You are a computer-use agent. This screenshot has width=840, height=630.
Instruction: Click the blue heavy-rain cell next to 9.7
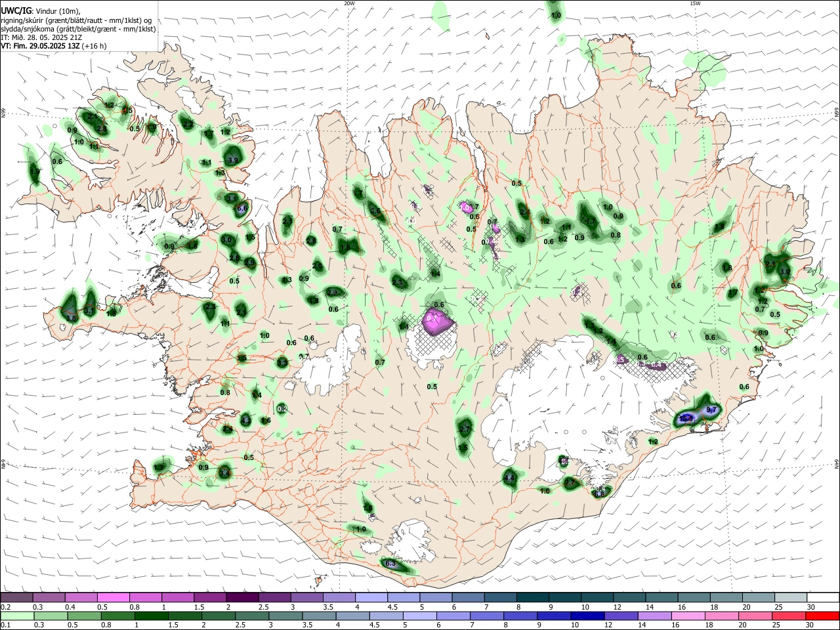coord(686,418)
